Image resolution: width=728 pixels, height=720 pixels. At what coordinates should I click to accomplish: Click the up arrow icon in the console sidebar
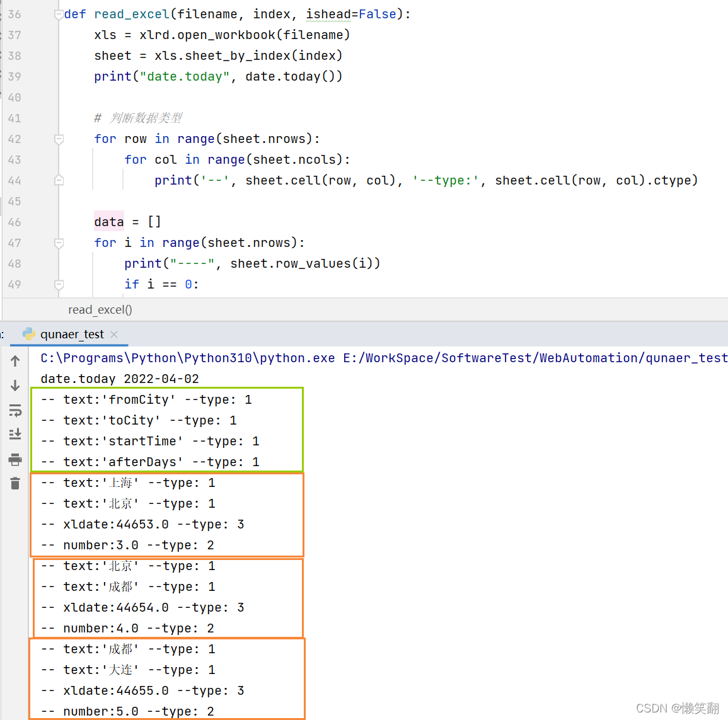(x=15, y=360)
